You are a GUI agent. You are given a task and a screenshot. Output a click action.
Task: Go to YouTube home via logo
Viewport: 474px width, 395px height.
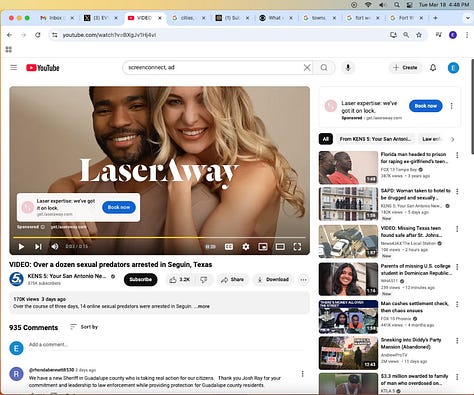click(x=43, y=68)
